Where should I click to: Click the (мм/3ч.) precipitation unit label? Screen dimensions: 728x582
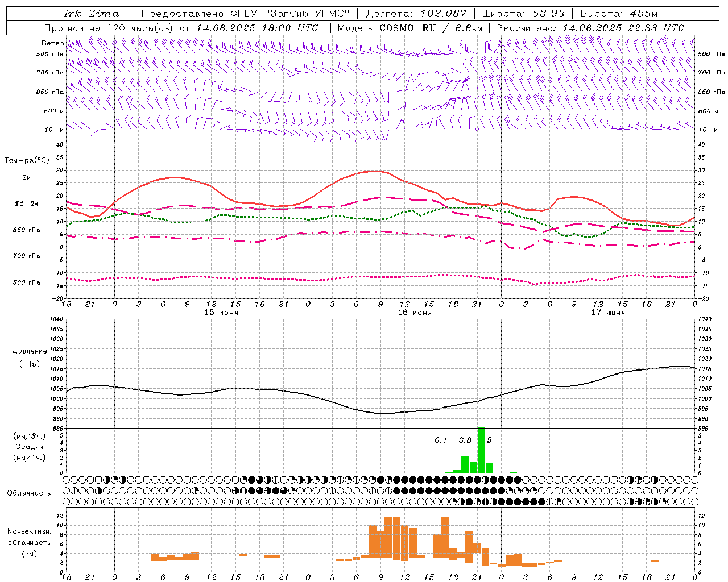(30, 436)
